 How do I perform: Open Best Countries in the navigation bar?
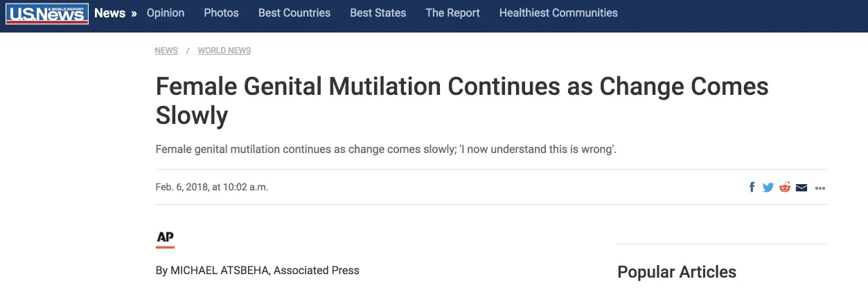[x=294, y=13]
